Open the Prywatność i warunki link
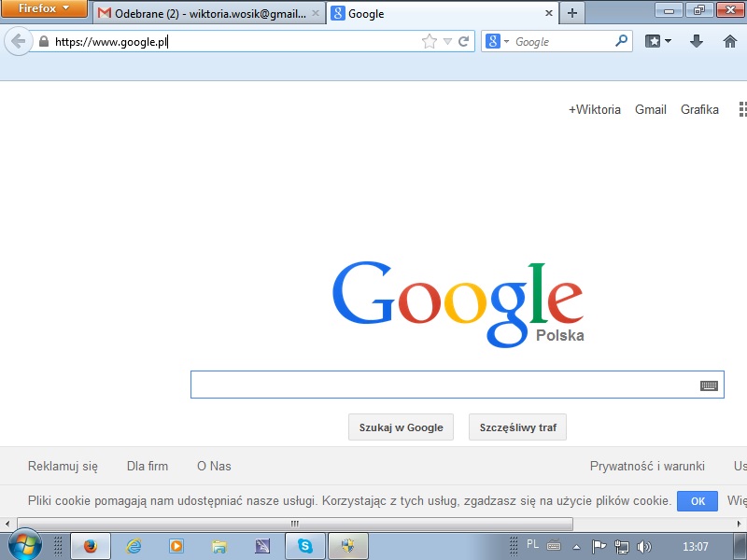 [647, 466]
